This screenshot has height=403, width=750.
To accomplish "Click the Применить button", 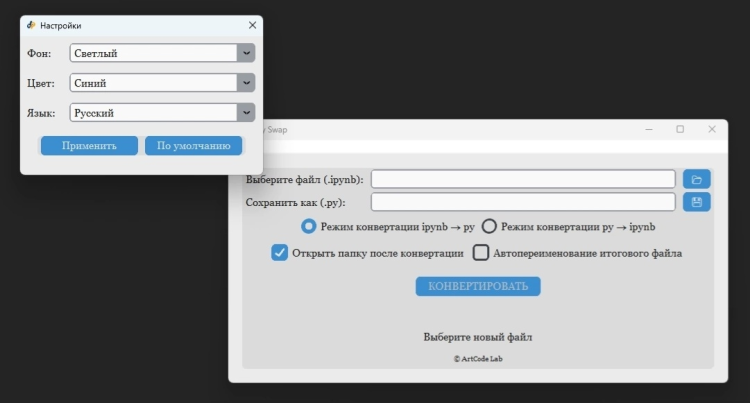I will pos(89,145).
